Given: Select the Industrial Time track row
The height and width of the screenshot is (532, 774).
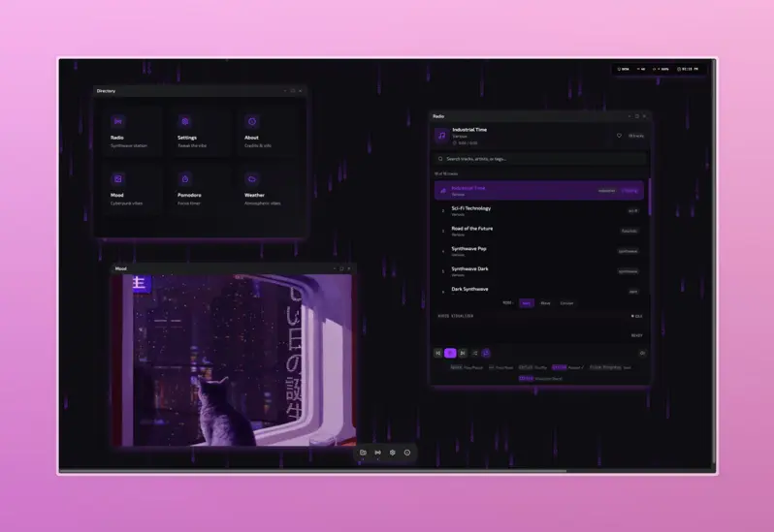Looking at the screenshot, I should tap(539, 190).
